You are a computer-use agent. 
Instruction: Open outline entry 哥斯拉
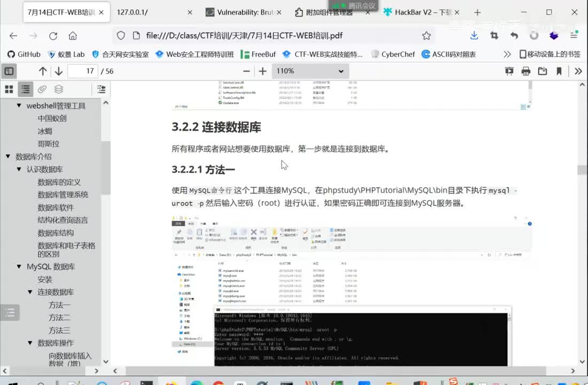[48, 144]
